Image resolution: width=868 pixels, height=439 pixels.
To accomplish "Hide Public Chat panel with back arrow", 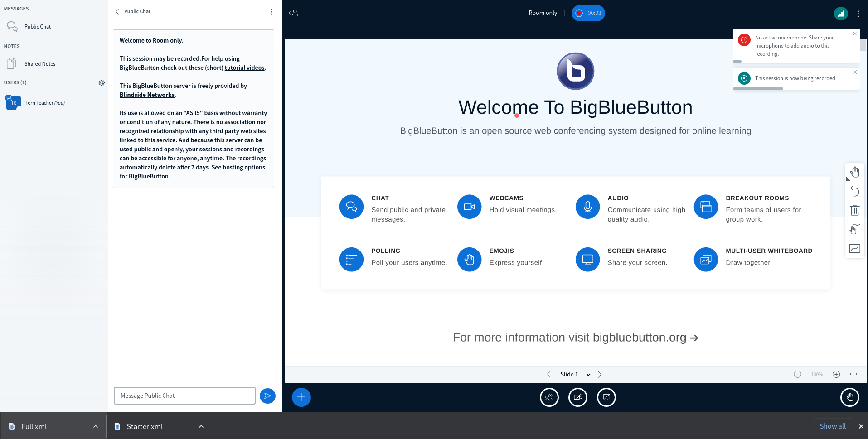I will [x=117, y=12].
